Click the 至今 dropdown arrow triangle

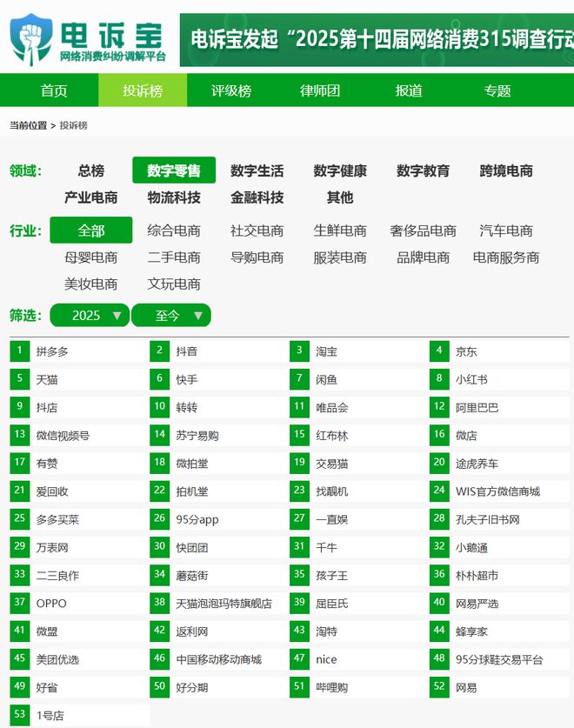(198, 316)
